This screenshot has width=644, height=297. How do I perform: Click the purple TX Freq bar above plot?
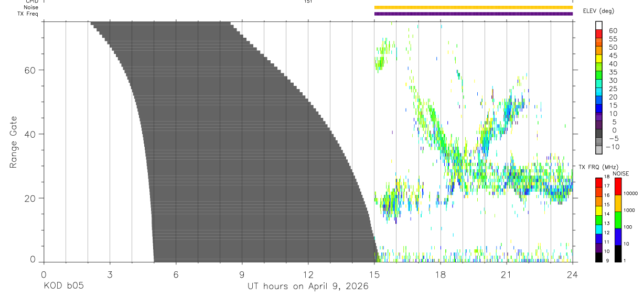click(x=473, y=14)
